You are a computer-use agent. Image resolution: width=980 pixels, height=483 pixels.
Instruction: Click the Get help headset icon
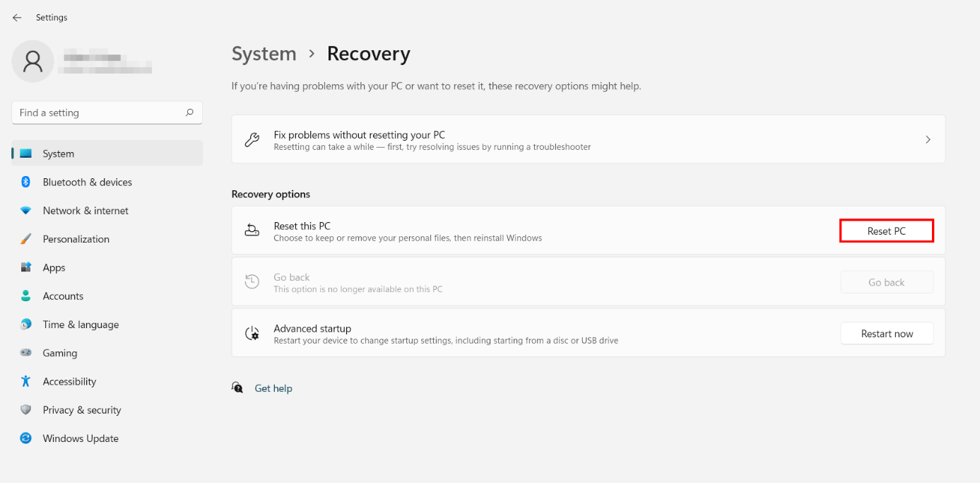(x=238, y=388)
